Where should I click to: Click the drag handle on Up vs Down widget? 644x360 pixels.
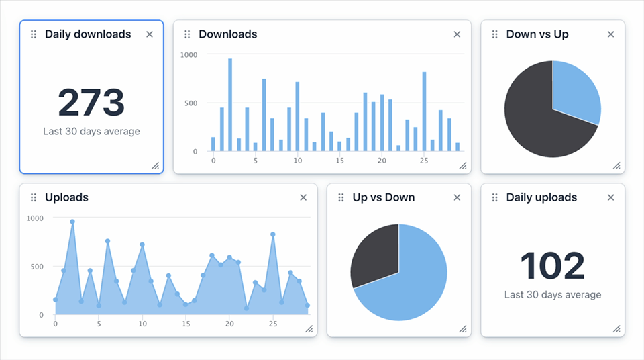pos(341,197)
